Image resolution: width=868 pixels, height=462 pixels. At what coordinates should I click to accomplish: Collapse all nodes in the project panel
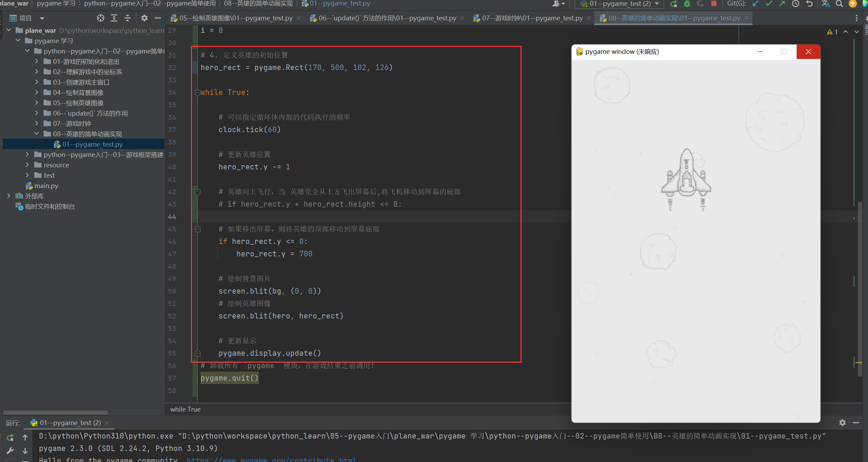tap(128, 18)
